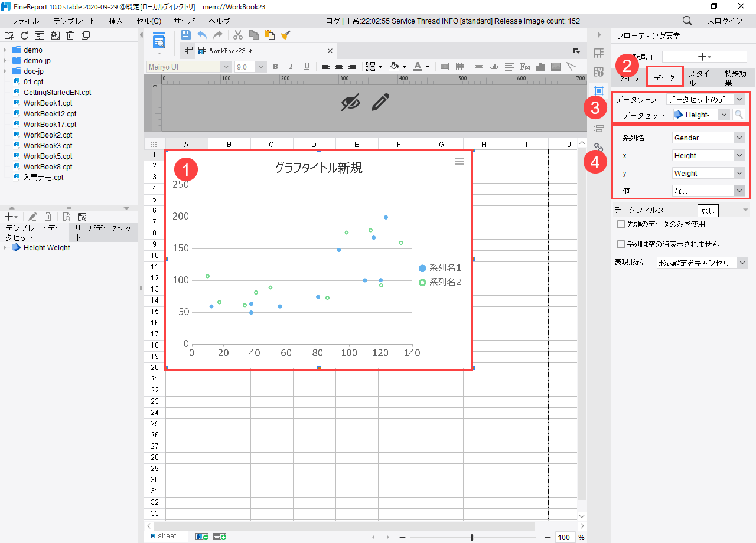Screen dimensions: 756x543
Task: Click the chart hamburger menu icon
Action: [x=460, y=161]
